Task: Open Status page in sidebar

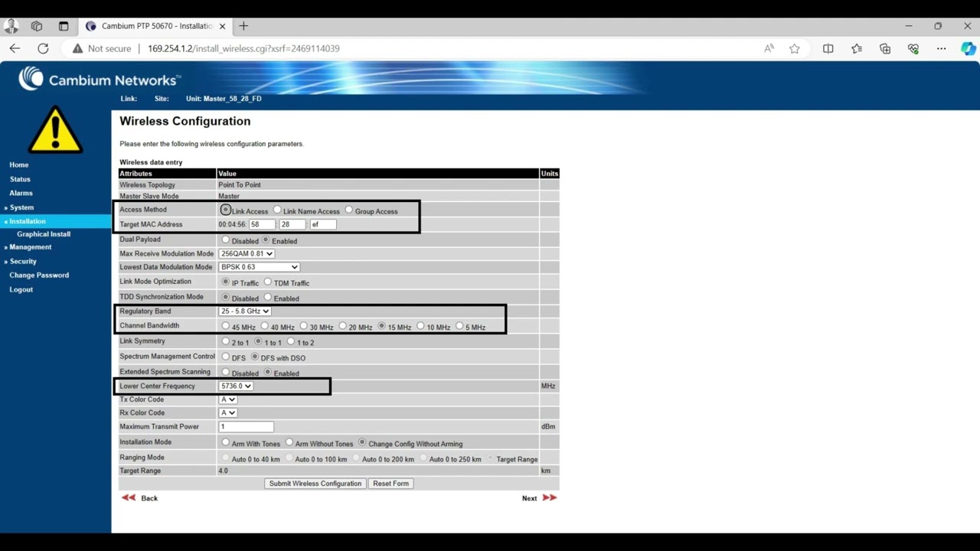Action: 20,179
